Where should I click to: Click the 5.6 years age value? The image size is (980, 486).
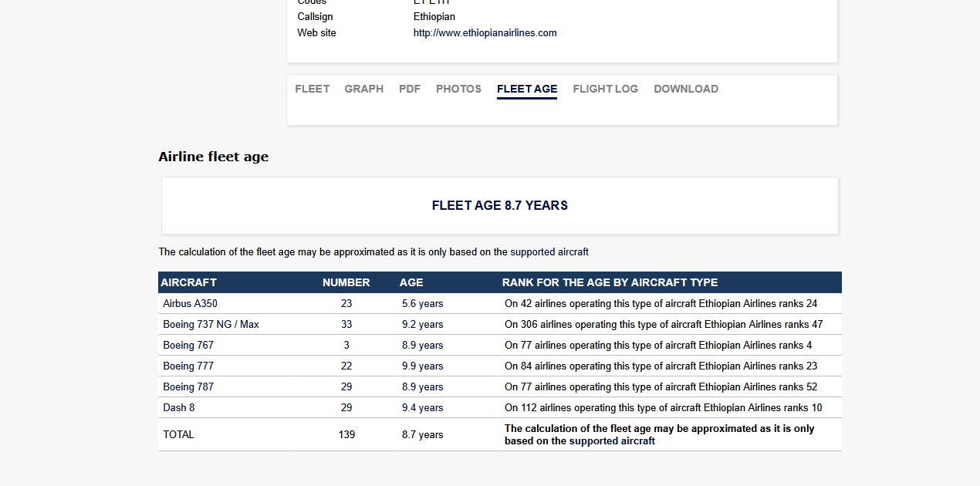click(x=423, y=304)
